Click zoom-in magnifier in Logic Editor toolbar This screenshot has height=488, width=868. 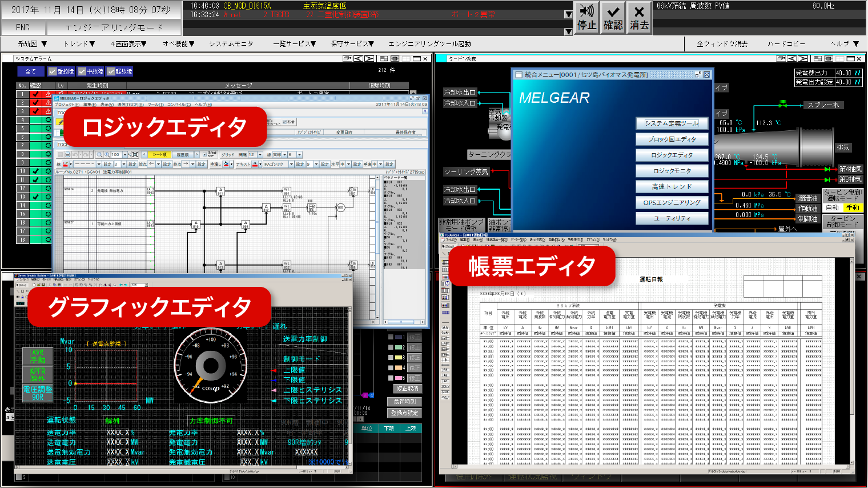[107, 155]
